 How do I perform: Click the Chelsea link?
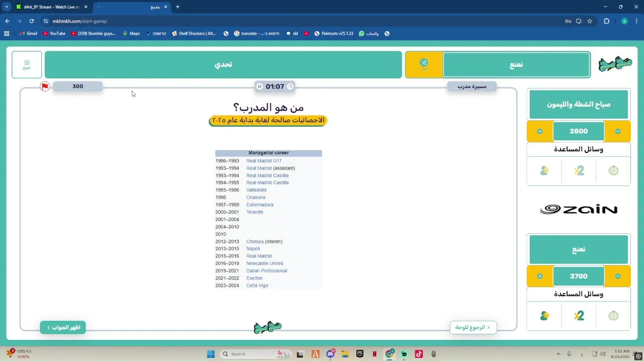coord(255,241)
